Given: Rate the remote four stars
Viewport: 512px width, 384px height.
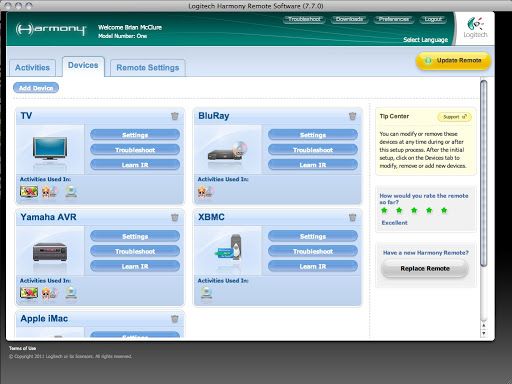Looking at the screenshot, I should (429, 210).
